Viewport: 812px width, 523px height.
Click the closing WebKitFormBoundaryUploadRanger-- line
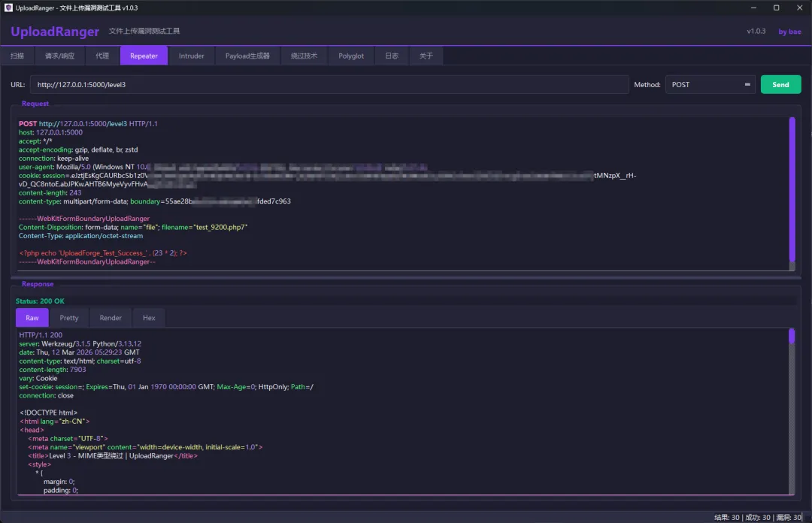coord(87,262)
